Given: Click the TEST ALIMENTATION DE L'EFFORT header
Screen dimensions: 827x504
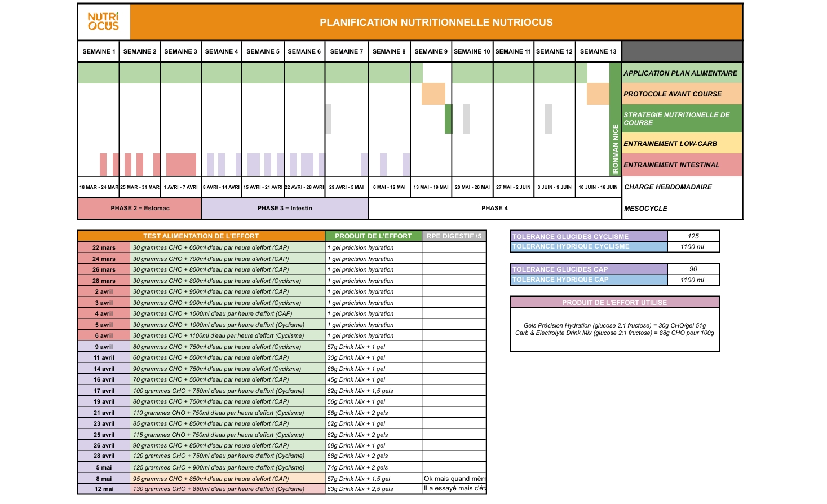Looking at the screenshot, I should pyautogui.click(x=201, y=236).
